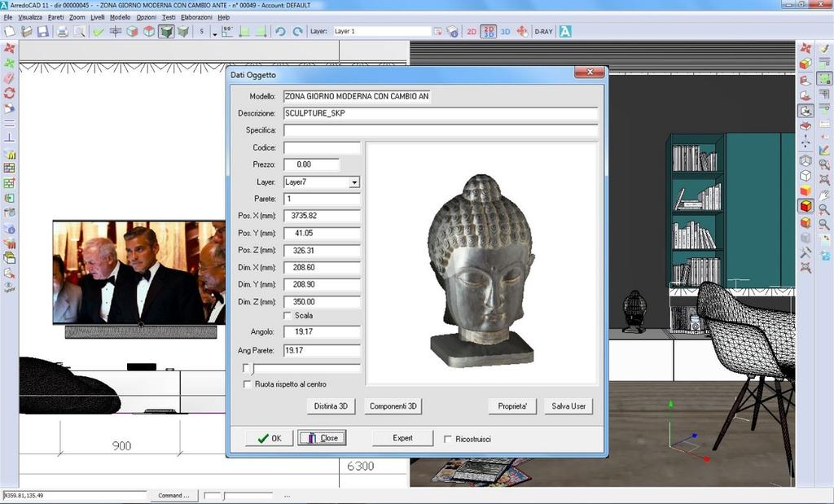Select the wireframe cube display icon
The width and height of the screenshot is (834, 504).
point(805,160)
